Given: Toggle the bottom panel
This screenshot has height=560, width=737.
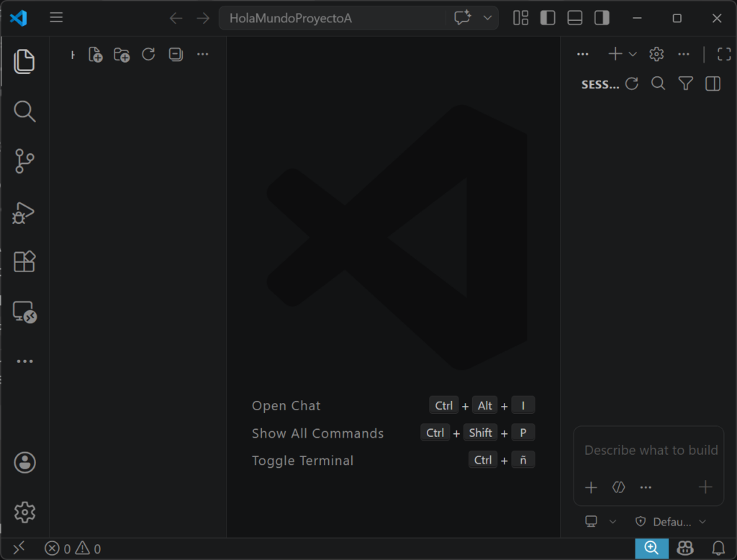Looking at the screenshot, I should click(575, 18).
